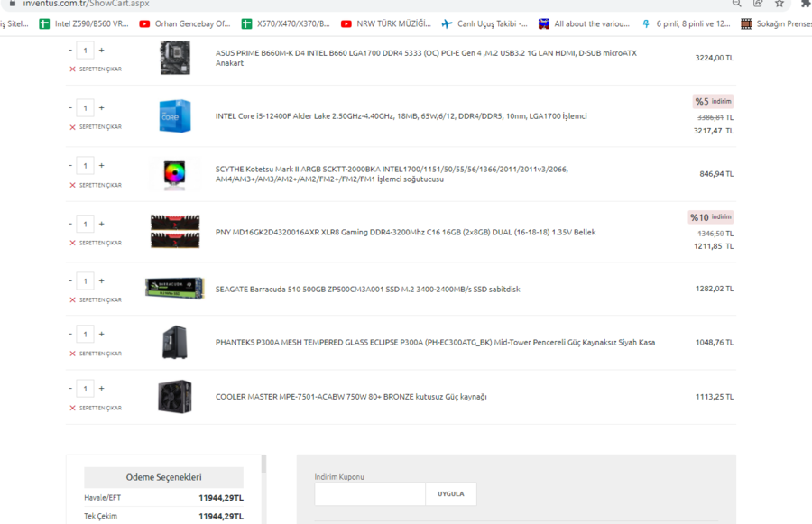Open Intel Z590/B560 VR... bookmark
The height and width of the screenshot is (524, 812).
[84, 23]
